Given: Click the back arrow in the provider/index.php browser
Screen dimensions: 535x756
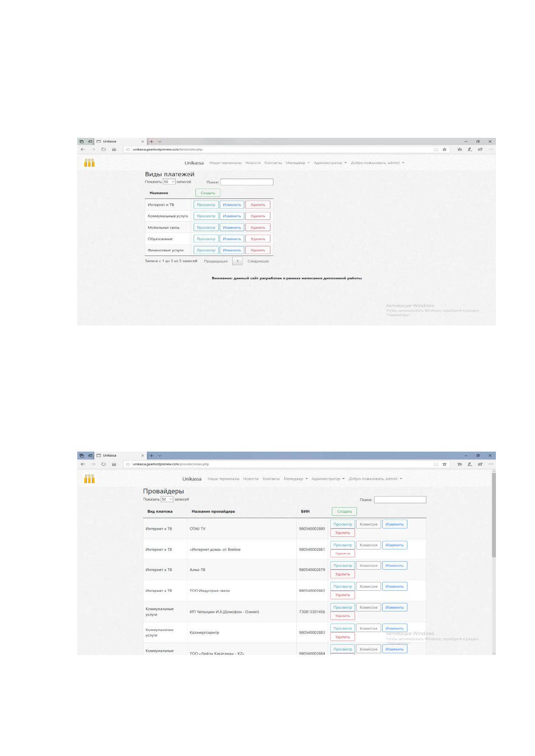Looking at the screenshot, I should [x=83, y=464].
